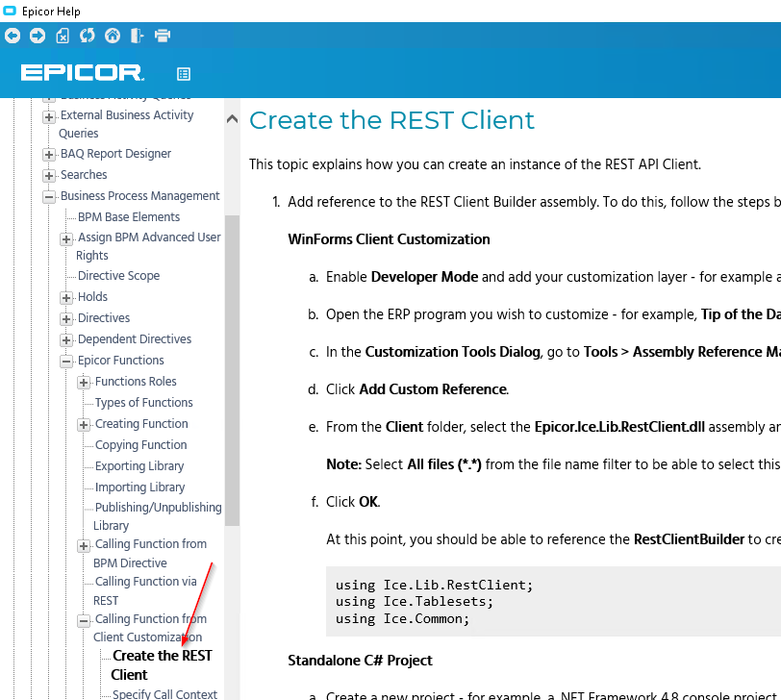
Task: Click WinForms Client Customization subheading
Action: click(389, 239)
